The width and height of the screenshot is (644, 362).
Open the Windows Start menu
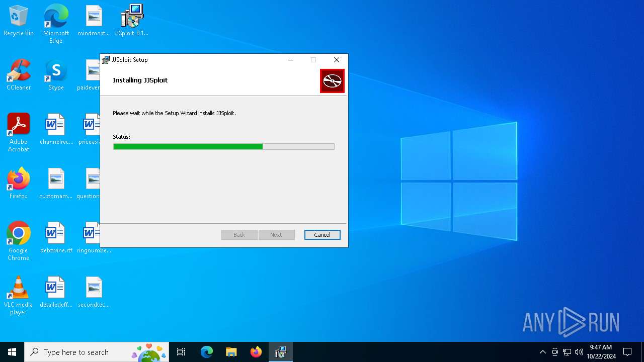[x=12, y=352]
